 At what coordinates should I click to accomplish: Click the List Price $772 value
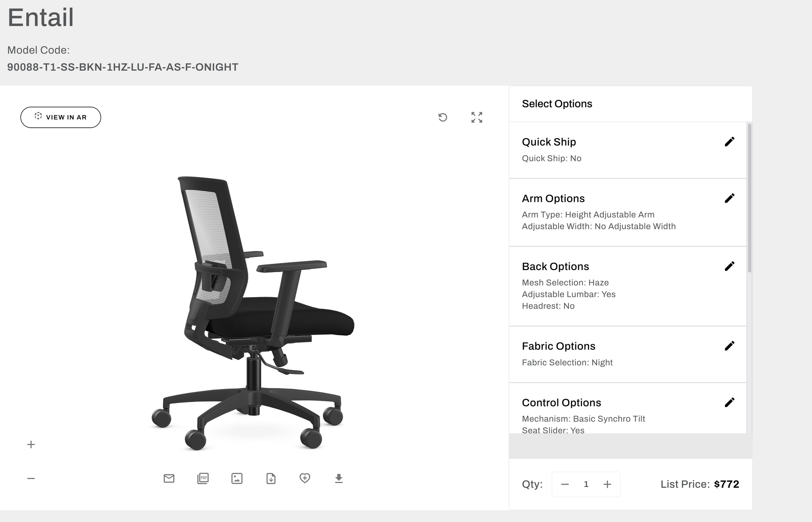tap(726, 484)
